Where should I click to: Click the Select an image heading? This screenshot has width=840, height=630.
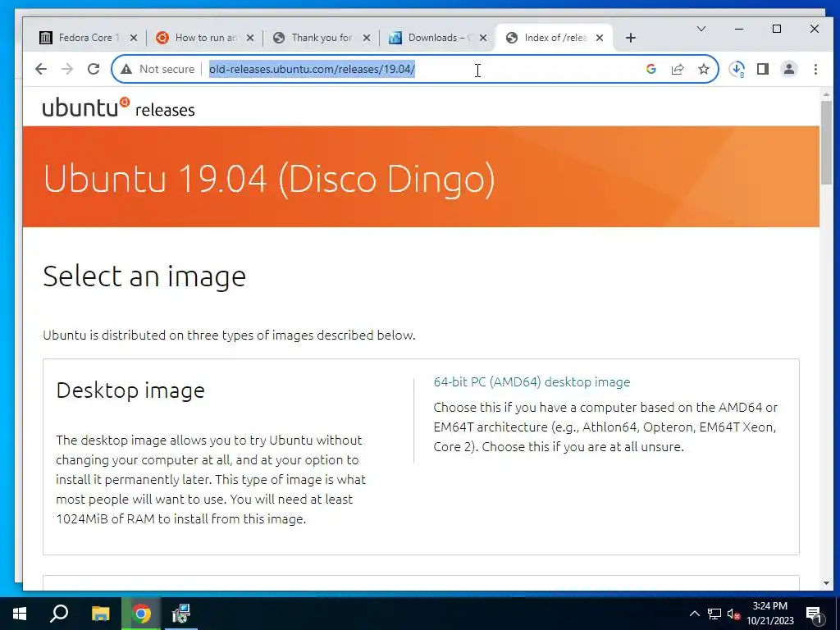[x=144, y=276]
